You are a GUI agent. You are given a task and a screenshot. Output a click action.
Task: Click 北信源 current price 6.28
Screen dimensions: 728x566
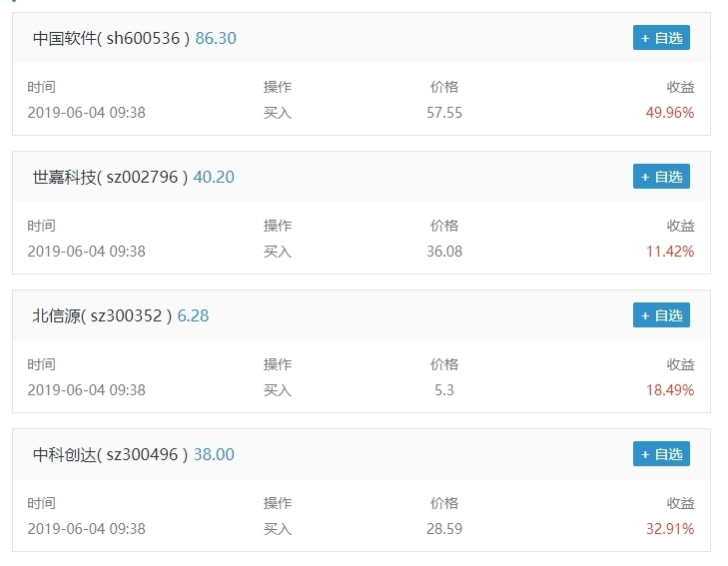point(193,316)
